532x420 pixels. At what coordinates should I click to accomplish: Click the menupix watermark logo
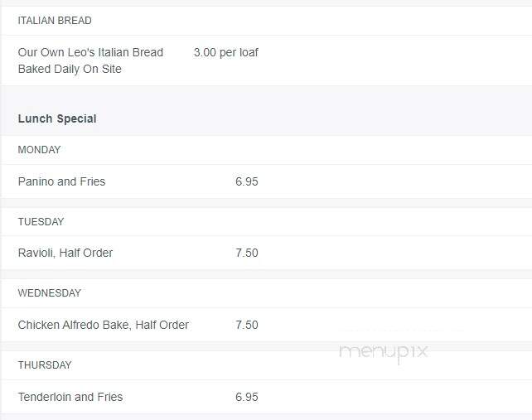[x=384, y=351]
